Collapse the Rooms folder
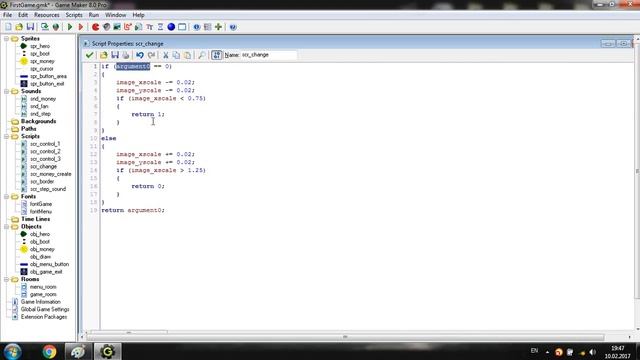Image resolution: width=640 pixels, height=360 pixels. click(x=7, y=279)
